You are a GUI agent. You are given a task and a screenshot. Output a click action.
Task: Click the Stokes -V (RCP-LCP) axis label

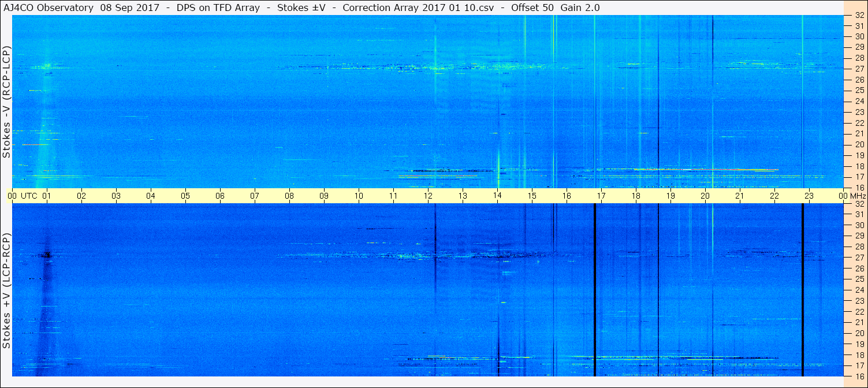pyautogui.click(x=6, y=102)
